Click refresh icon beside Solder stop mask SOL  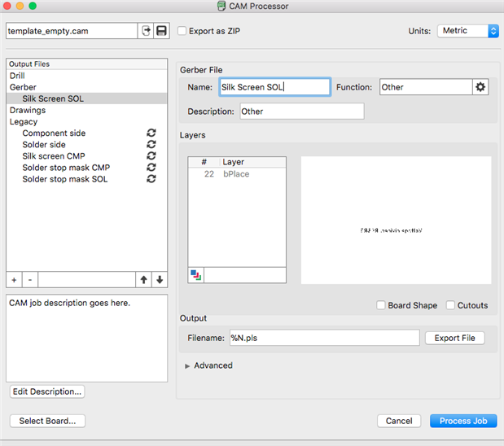click(x=151, y=179)
